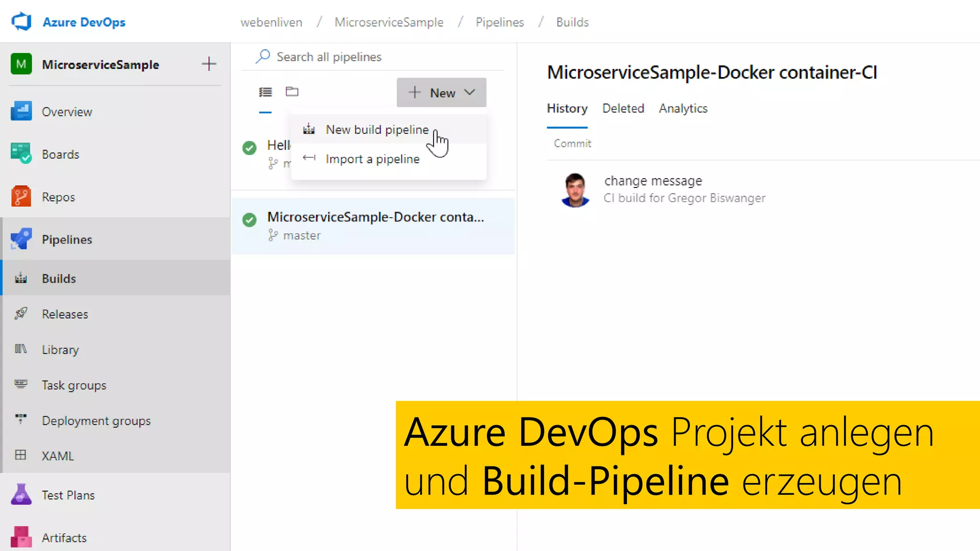This screenshot has height=551, width=980.
Task: Click the Commit column header
Action: click(x=572, y=143)
